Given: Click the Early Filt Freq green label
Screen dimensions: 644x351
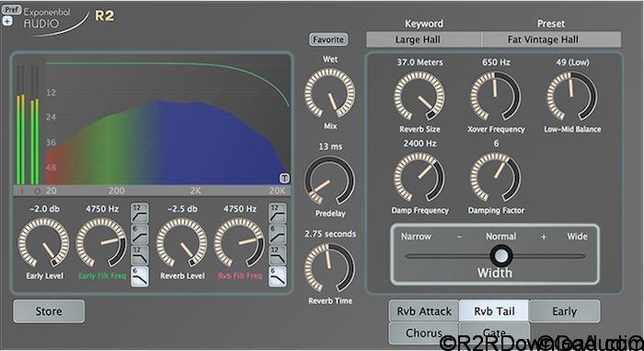Looking at the screenshot, I should (102, 275).
